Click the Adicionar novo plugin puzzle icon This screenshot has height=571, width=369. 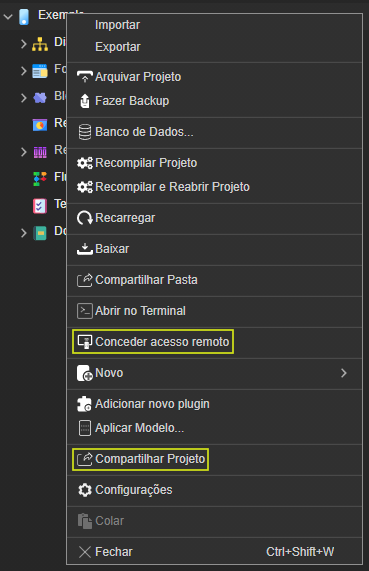[x=85, y=404]
